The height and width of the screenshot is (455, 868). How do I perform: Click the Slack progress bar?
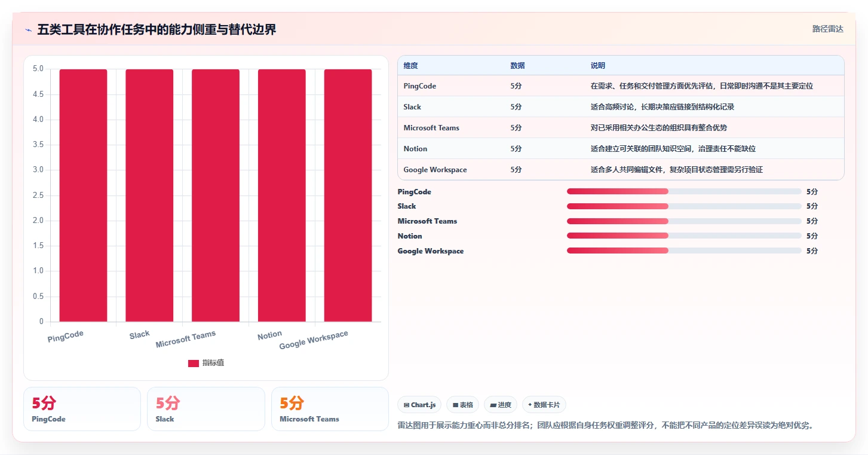click(684, 206)
